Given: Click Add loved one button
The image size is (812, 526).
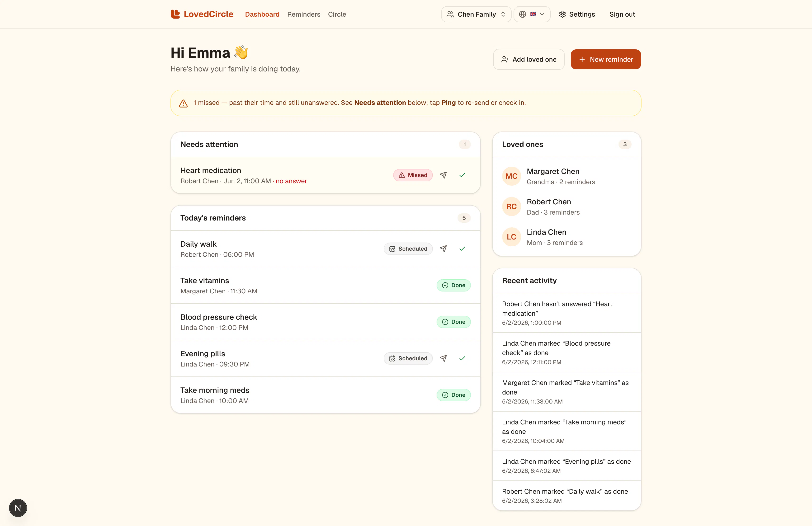Looking at the screenshot, I should (x=529, y=59).
